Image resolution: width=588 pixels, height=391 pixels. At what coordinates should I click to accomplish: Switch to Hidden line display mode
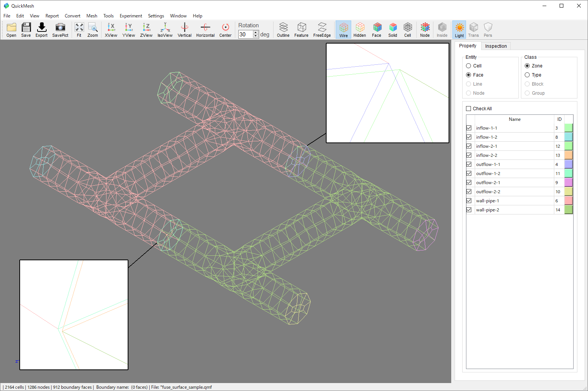pyautogui.click(x=360, y=29)
